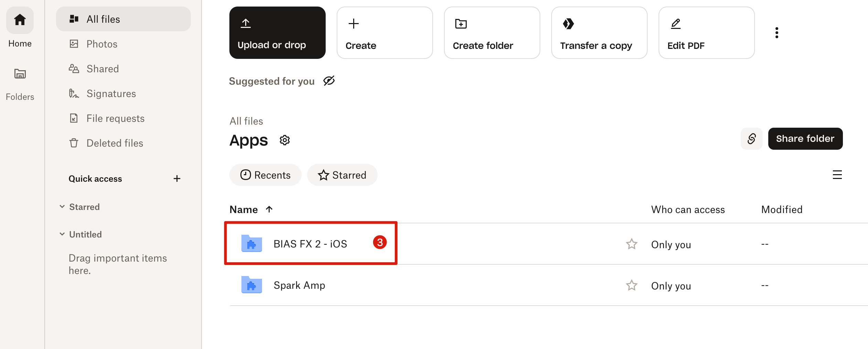Click the BIAS FX 2 - iOS folder icon
The width and height of the screenshot is (868, 349).
252,243
